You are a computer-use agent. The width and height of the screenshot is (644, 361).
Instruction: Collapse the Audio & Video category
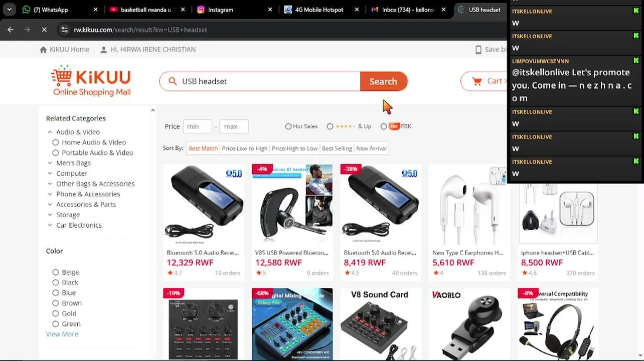point(50,132)
